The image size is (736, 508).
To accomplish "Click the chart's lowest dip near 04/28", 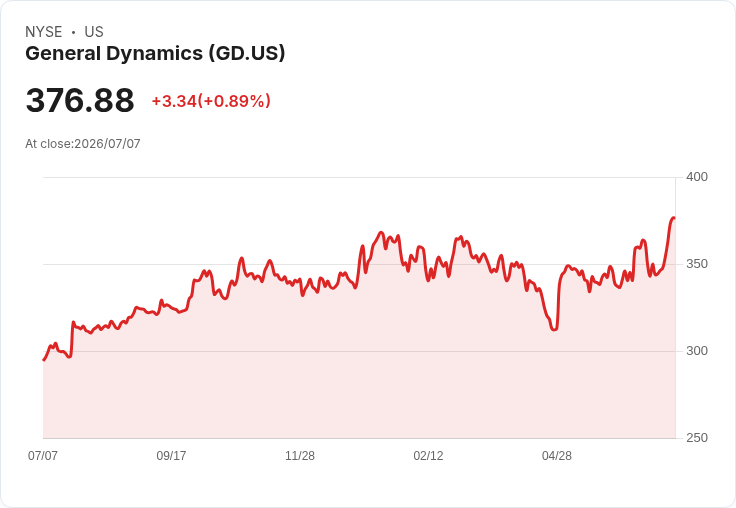I will [x=555, y=329].
